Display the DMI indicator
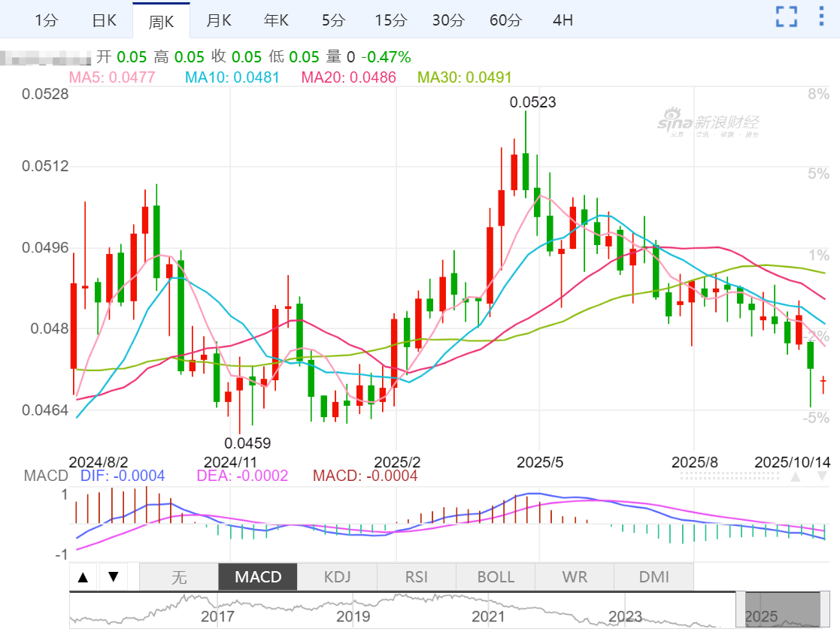 point(654,577)
